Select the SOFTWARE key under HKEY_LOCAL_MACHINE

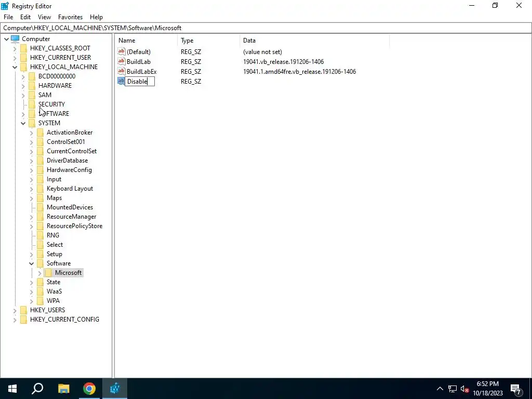click(x=54, y=114)
